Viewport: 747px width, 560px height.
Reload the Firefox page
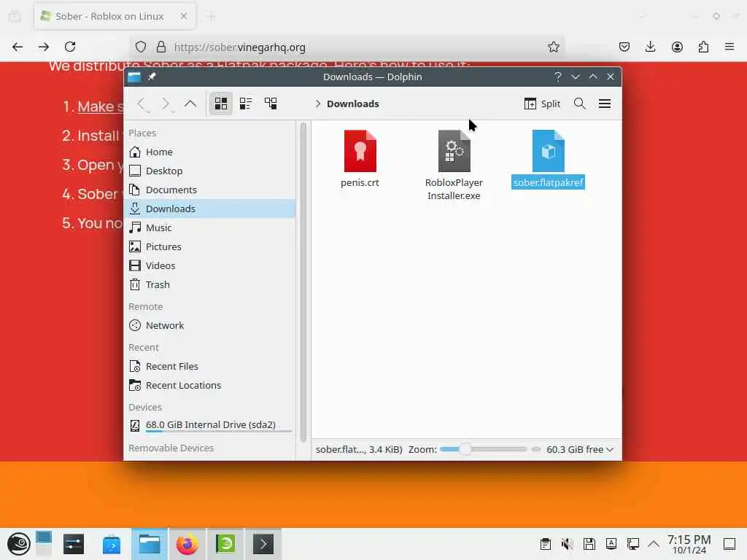[x=70, y=47]
